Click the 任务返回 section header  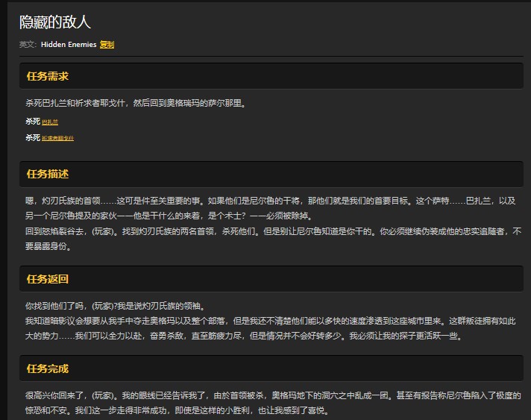coord(48,279)
